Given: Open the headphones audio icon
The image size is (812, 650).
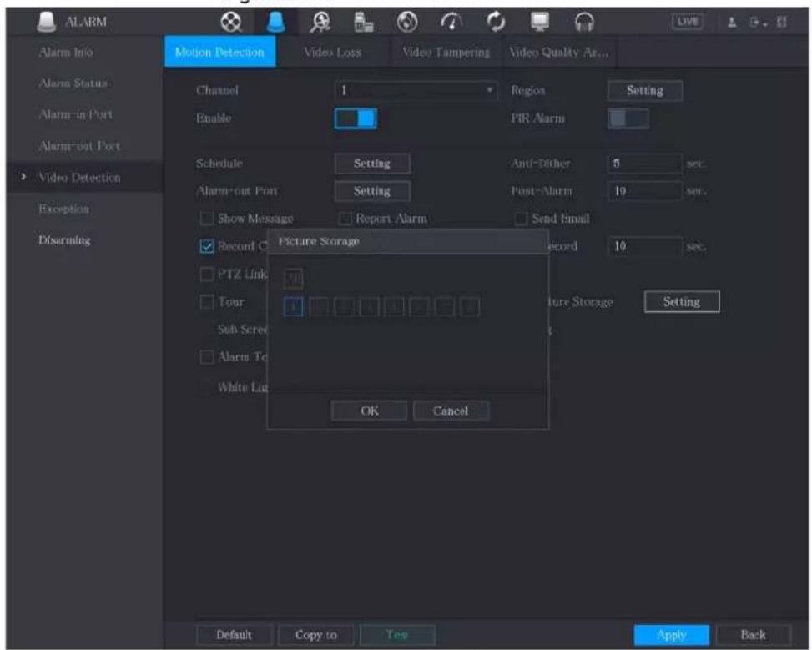Looking at the screenshot, I should [585, 23].
